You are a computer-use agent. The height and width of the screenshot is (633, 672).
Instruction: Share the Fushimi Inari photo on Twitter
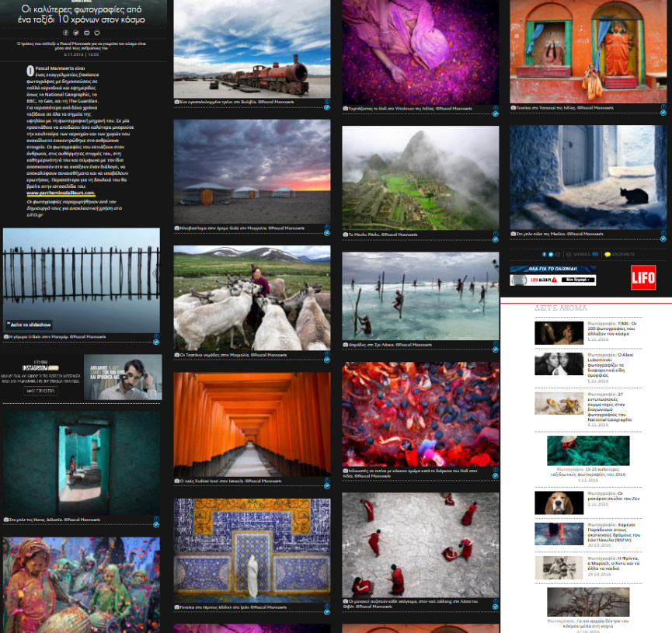pyautogui.click(x=327, y=484)
